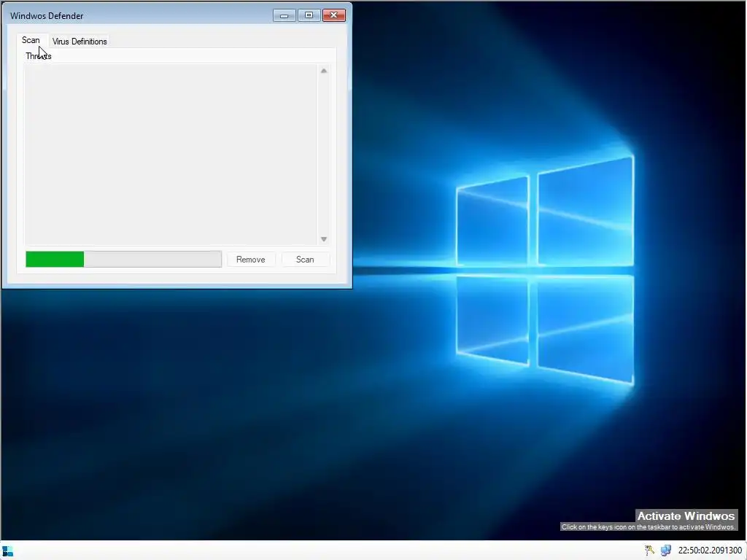Image resolution: width=747 pixels, height=560 pixels.
Task: Click inside the empty threats list box
Action: 171,155
